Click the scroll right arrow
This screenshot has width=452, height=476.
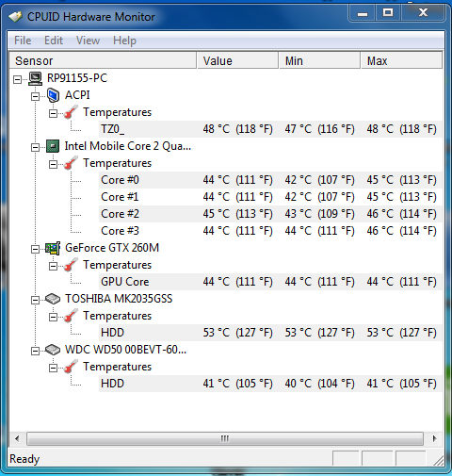pos(434,438)
